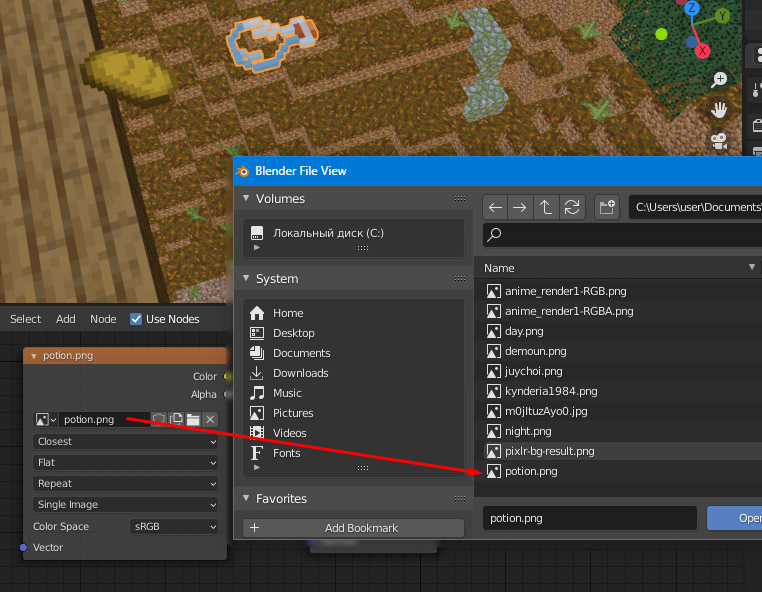
Task: Click the Home folder icon entry
Action: [257, 313]
